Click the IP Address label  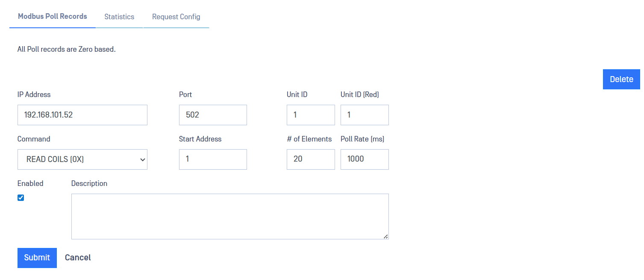click(34, 94)
